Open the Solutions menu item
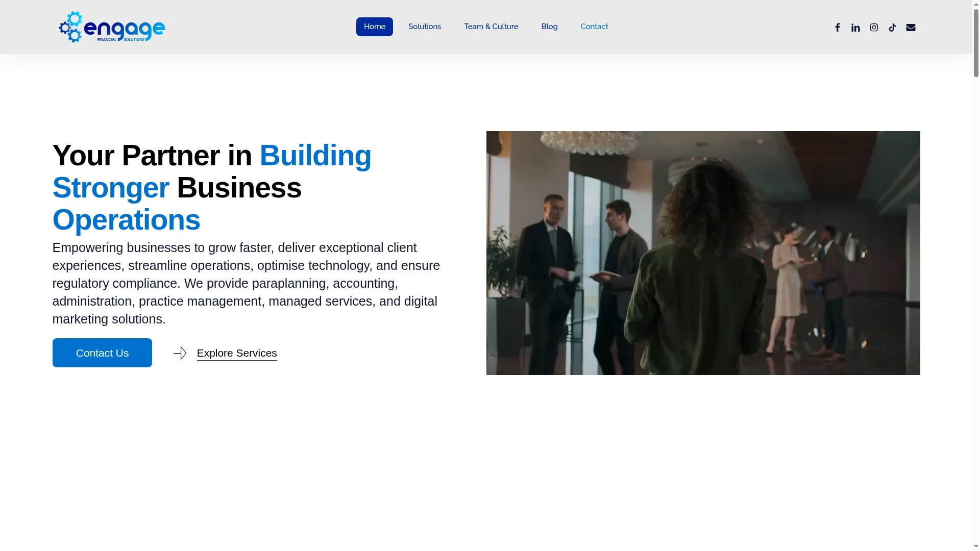This screenshot has height=551, width=980. 425,27
